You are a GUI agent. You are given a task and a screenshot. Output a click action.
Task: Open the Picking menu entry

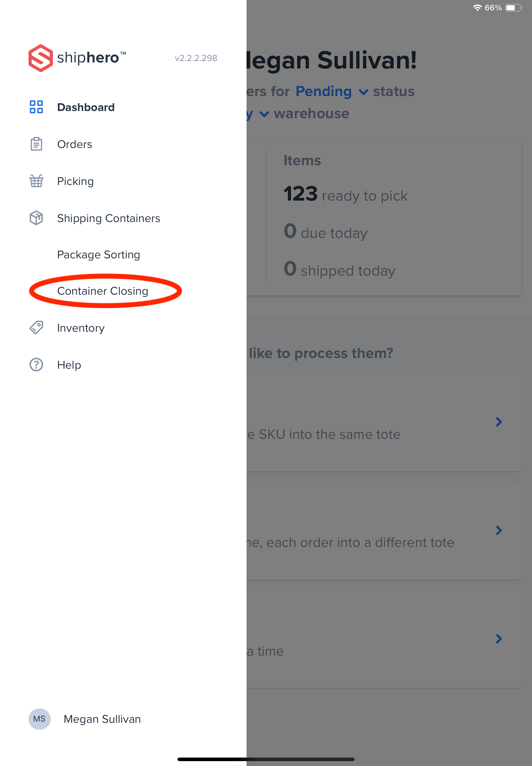click(76, 181)
